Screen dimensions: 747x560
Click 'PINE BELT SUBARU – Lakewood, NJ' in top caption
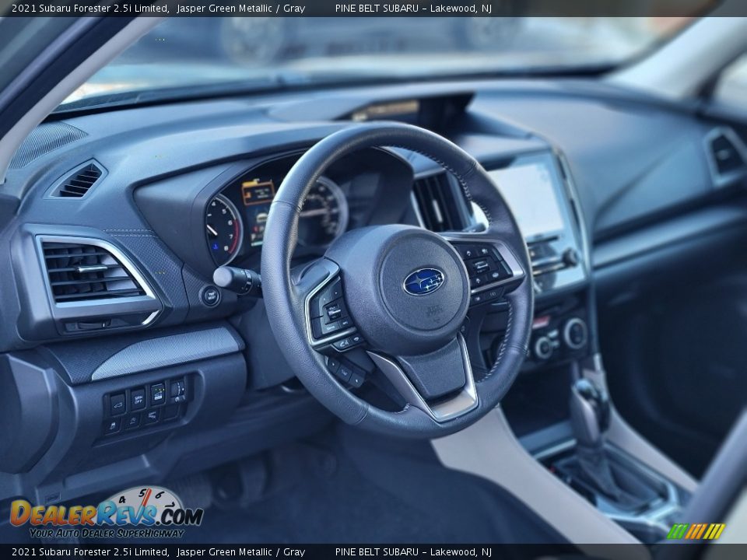(x=413, y=9)
